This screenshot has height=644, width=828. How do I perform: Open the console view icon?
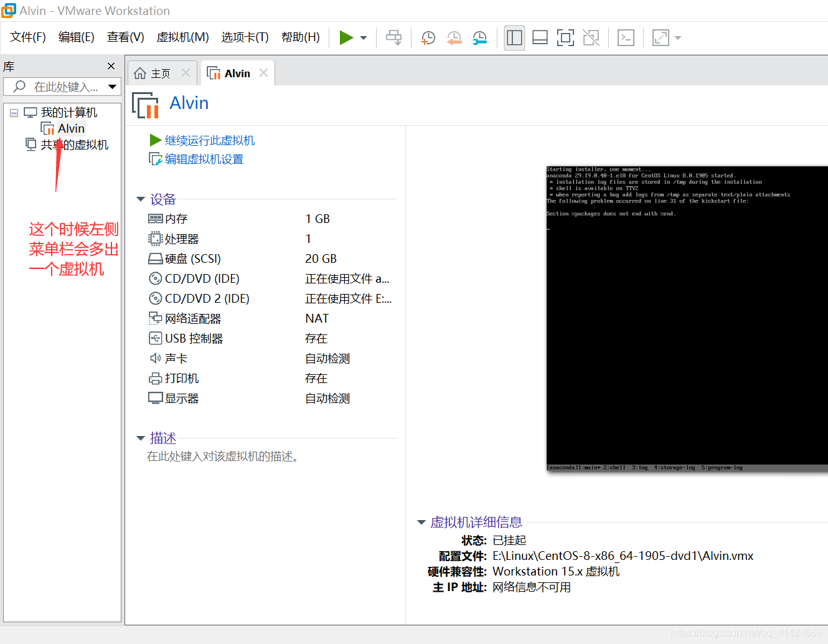click(x=626, y=38)
